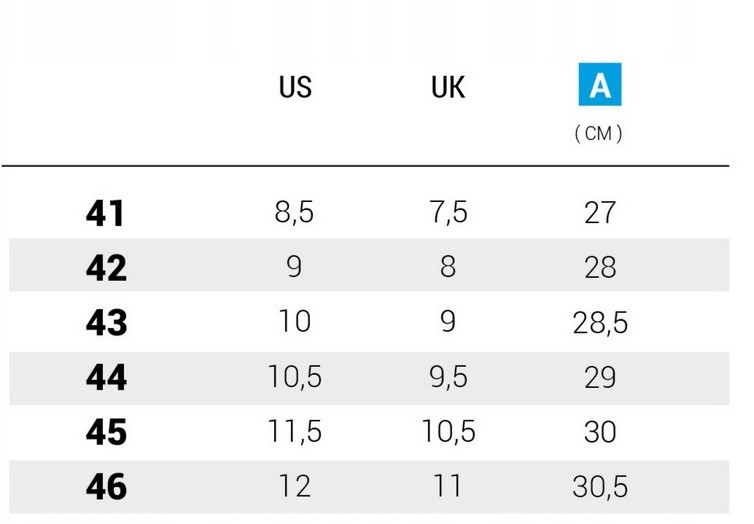Click UK size 10,5 cell
The image size is (754, 524).
coord(447,432)
